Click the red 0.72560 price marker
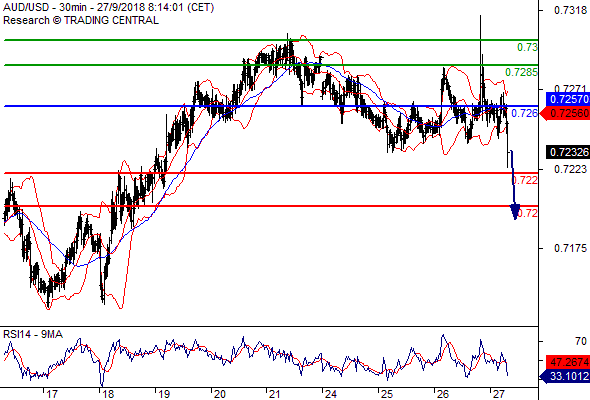The width and height of the screenshot is (590, 400). [566, 113]
